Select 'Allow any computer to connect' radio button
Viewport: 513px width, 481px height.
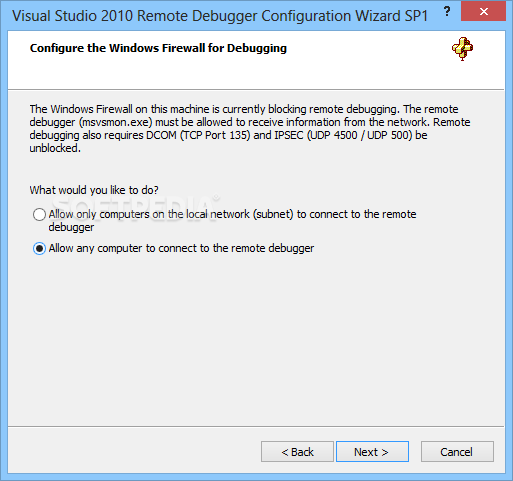pos(39,248)
